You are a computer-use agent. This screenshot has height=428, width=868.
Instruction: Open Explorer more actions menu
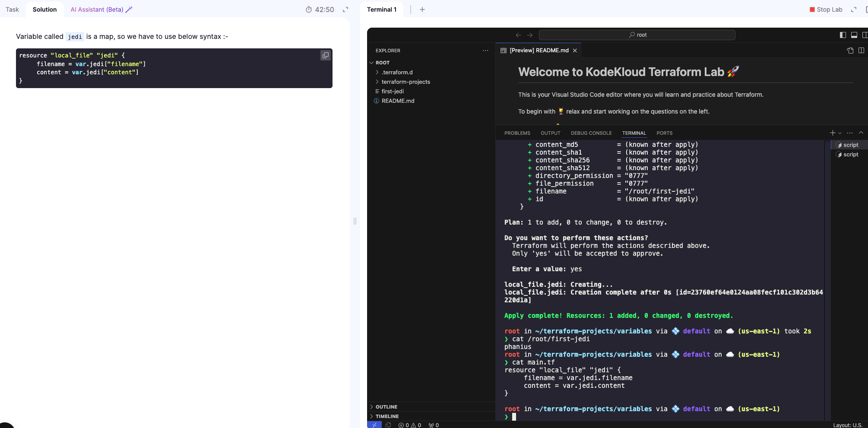pyautogui.click(x=485, y=51)
